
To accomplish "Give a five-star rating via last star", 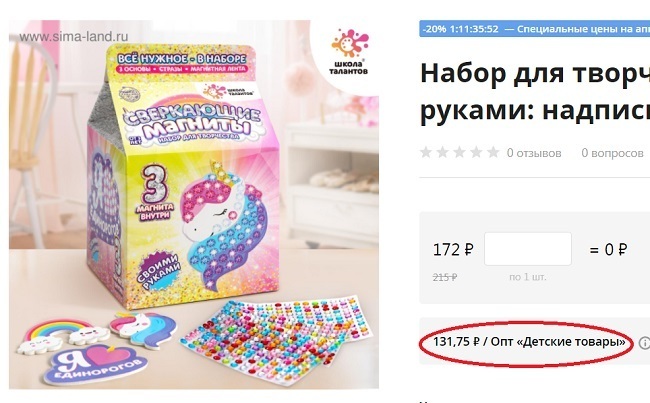I will pyautogui.click(x=493, y=152).
